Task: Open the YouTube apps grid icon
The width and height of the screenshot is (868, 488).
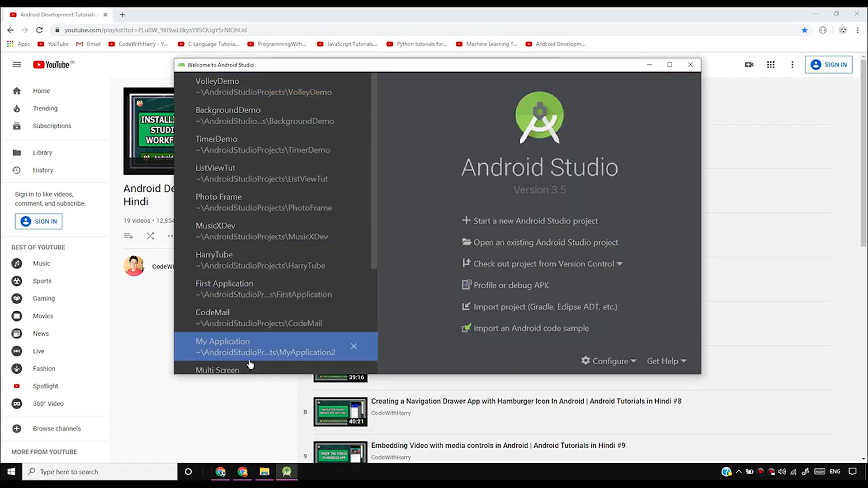Action: pos(771,65)
